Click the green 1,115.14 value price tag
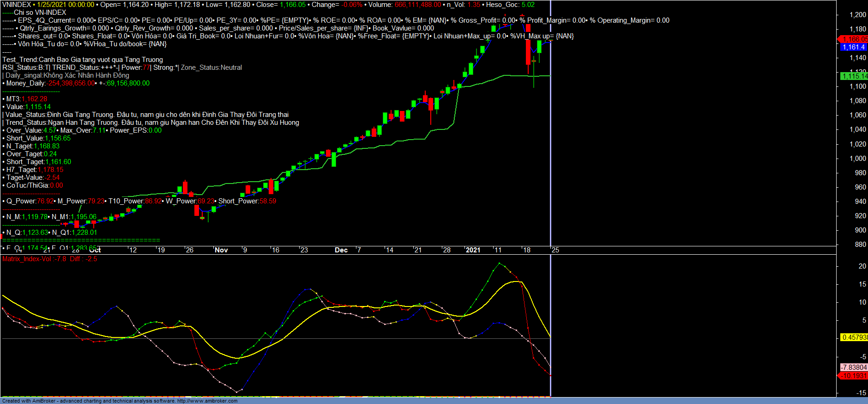Viewport: 868px width, 404px height. pos(854,76)
